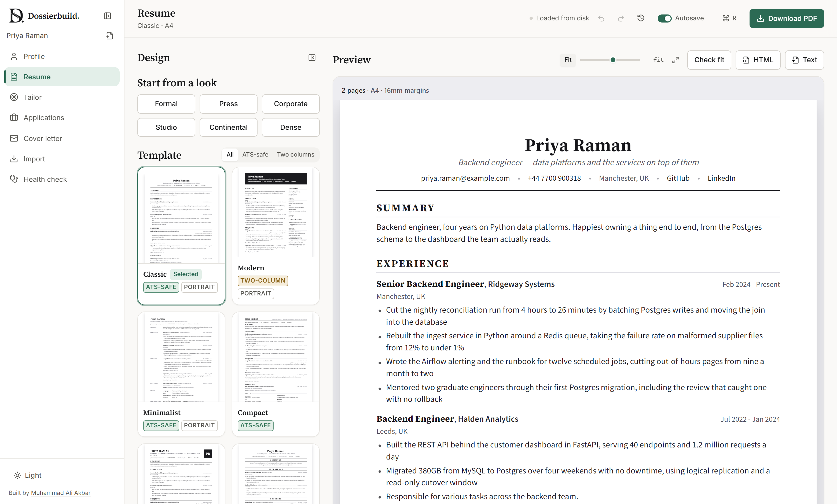Open the Health check page
Image resolution: width=837 pixels, height=504 pixels.
(x=62, y=179)
